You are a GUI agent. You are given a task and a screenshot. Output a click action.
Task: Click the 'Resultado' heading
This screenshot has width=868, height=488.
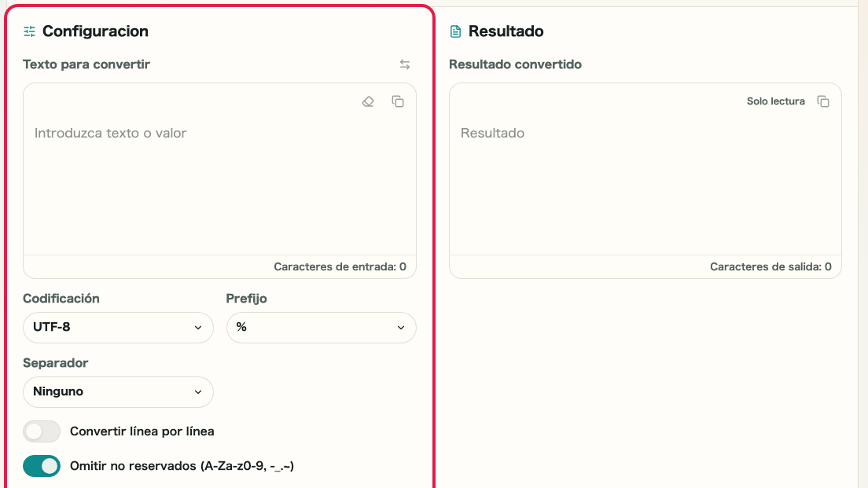point(506,31)
